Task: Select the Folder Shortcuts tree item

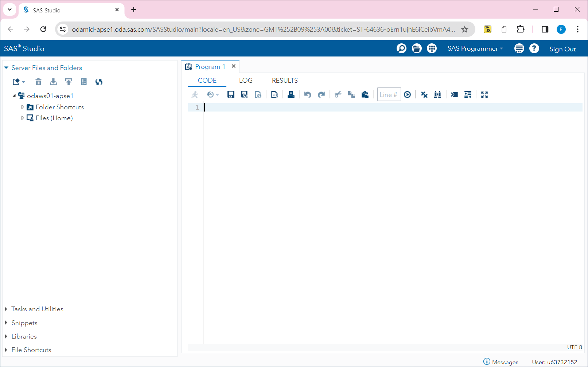Action: 60,107
